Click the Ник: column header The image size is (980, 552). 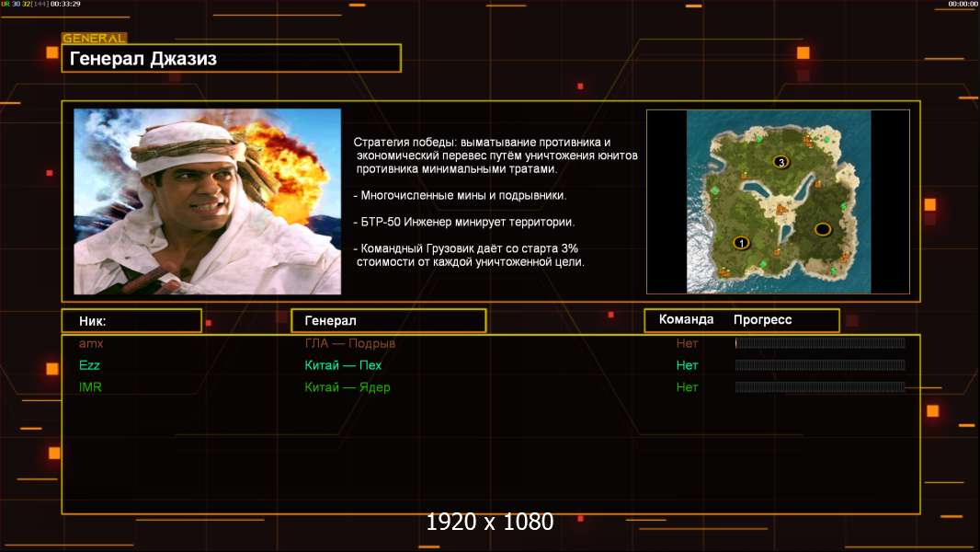[x=131, y=321]
